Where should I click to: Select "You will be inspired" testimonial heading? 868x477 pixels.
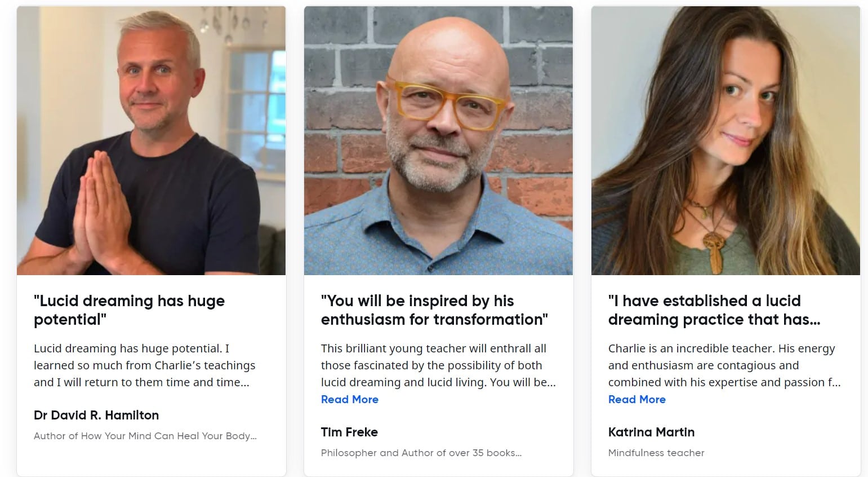click(434, 310)
